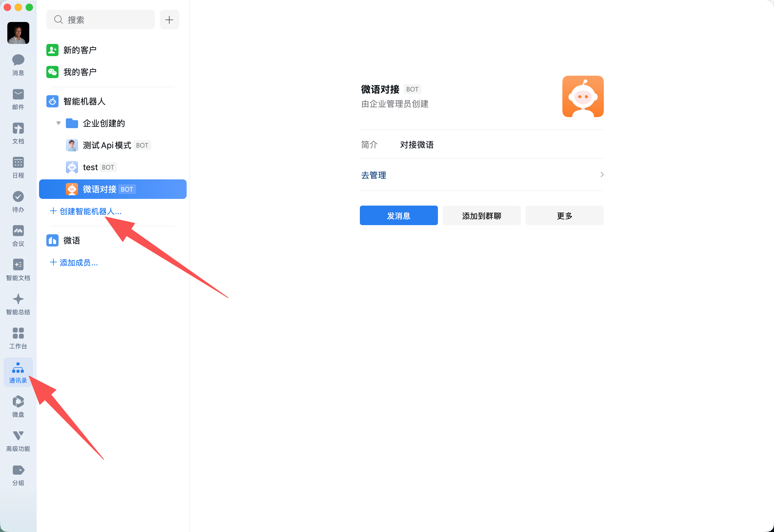Open 我的客户 my customers
Screen dimensions: 774x532
point(113,72)
